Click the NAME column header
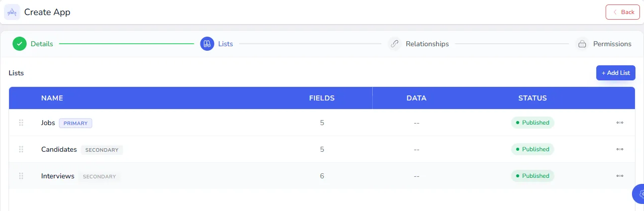The height and width of the screenshot is (211, 644). coord(52,98)
